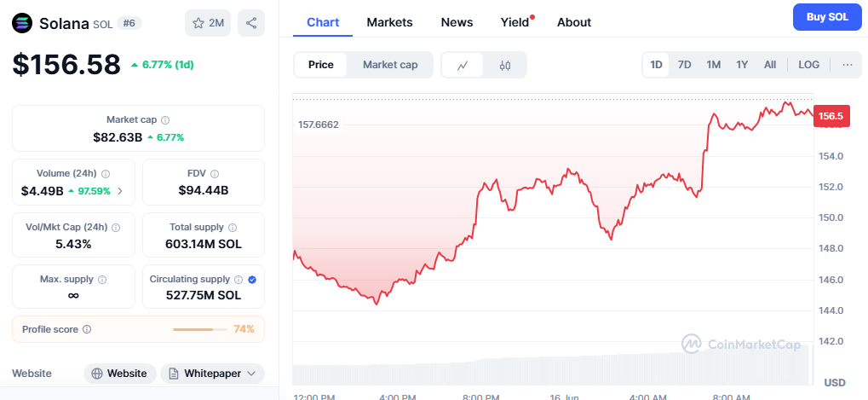Open the Markets tab

390,22
